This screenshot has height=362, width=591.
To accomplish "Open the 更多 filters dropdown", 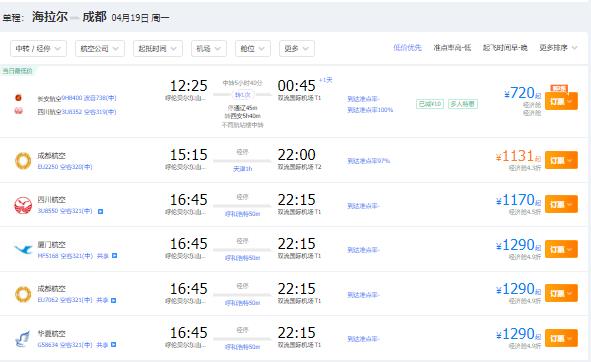I will [297, 49].
